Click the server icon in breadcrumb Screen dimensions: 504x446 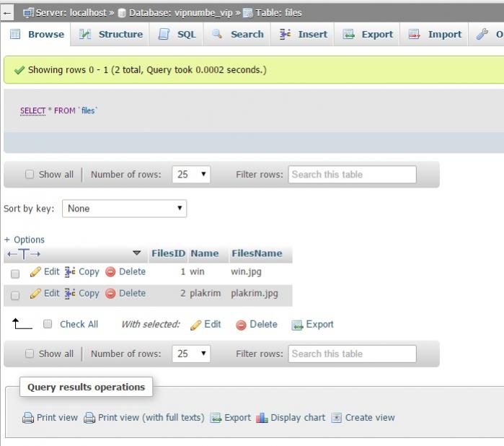click(28, 12)
